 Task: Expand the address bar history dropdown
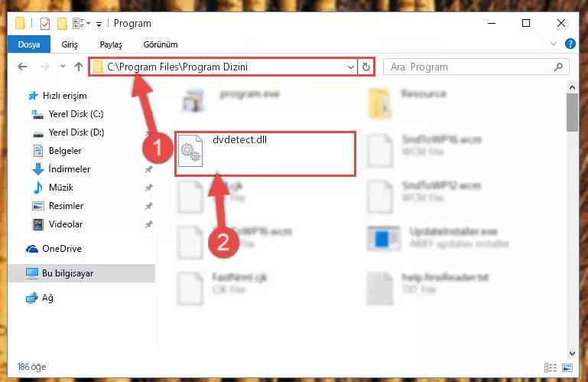[351, 67]
